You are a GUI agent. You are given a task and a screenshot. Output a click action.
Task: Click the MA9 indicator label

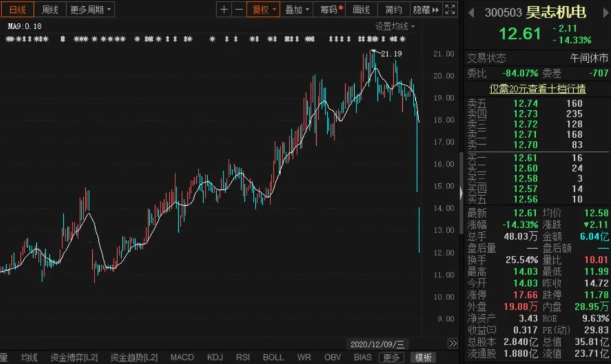[24, 27]
